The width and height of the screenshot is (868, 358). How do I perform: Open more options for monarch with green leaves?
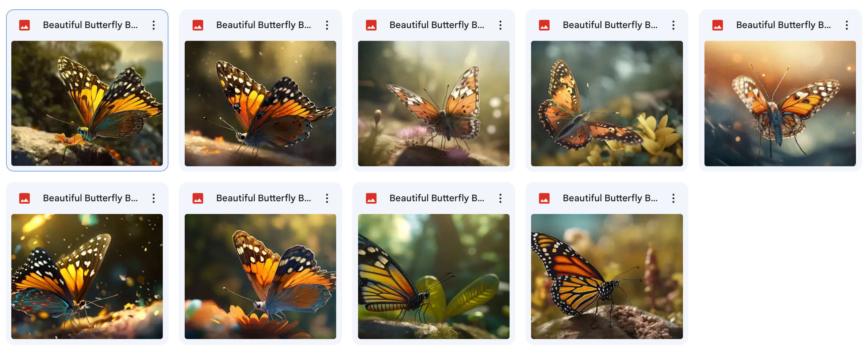(500, 198)
